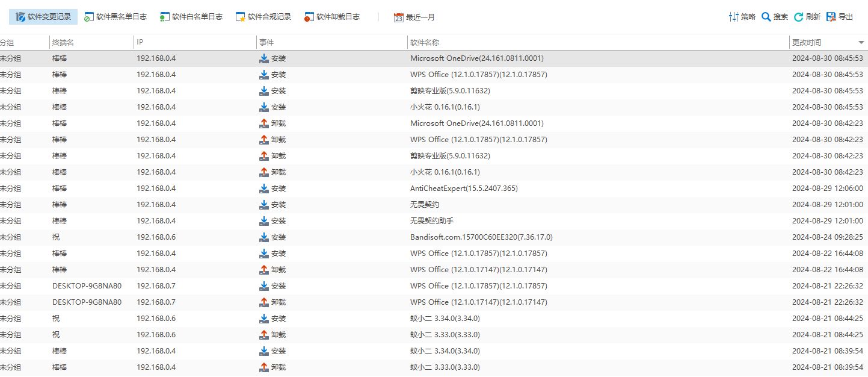The image size is (868, 377).
Task: Click install icon in row named exactly 无畏契约
Action: coord(263,205)
